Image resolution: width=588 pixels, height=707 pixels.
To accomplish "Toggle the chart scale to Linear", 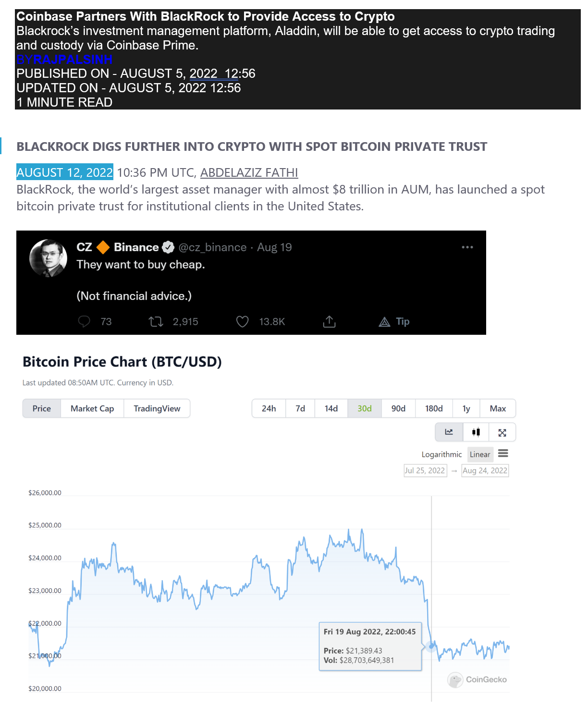I will [x=480, y=454].
